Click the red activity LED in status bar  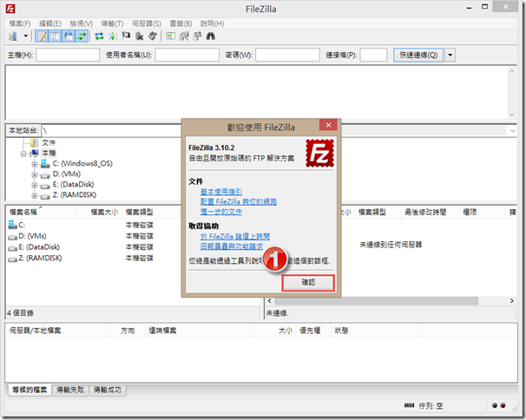[503, 405]
